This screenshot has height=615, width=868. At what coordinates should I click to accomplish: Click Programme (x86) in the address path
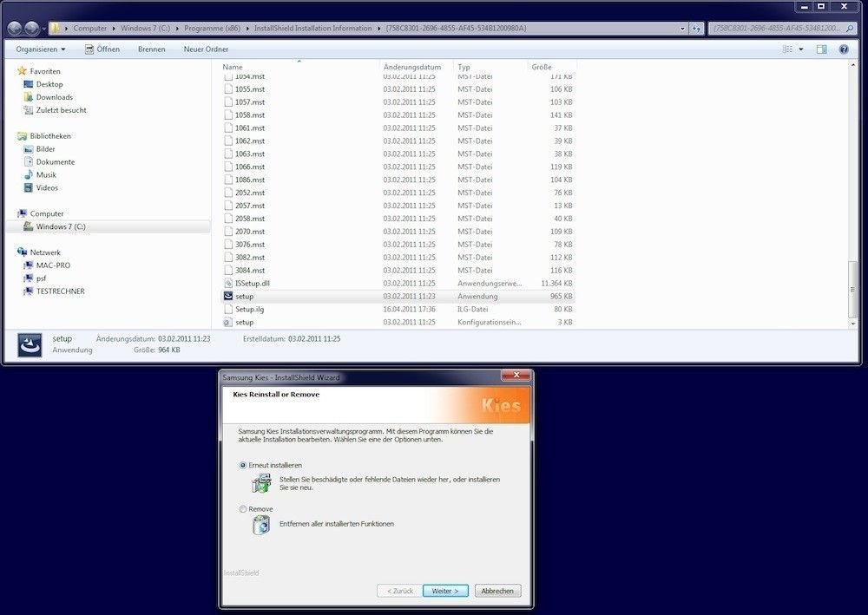[x=212, y=29]
